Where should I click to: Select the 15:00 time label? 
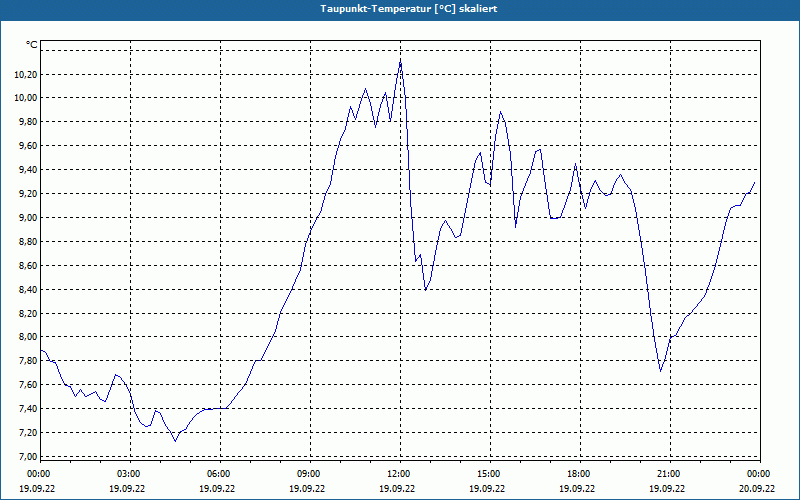click(x=490, y=474)
